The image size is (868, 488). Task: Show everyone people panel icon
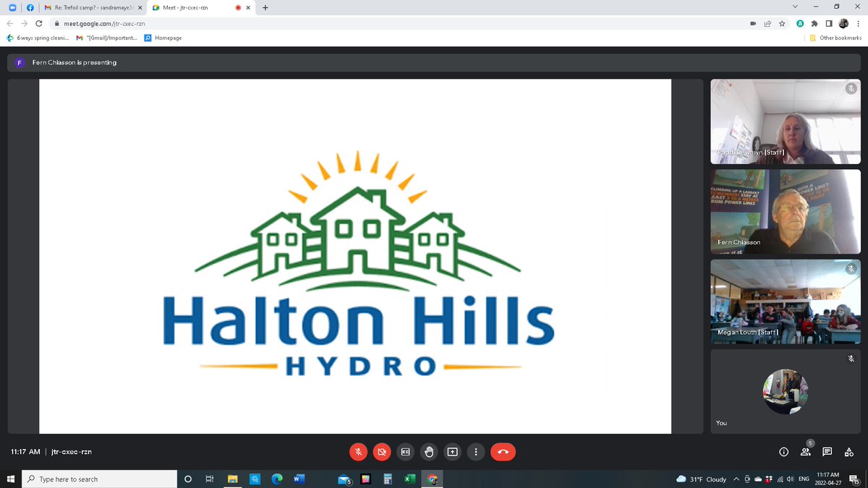(806, 452)
